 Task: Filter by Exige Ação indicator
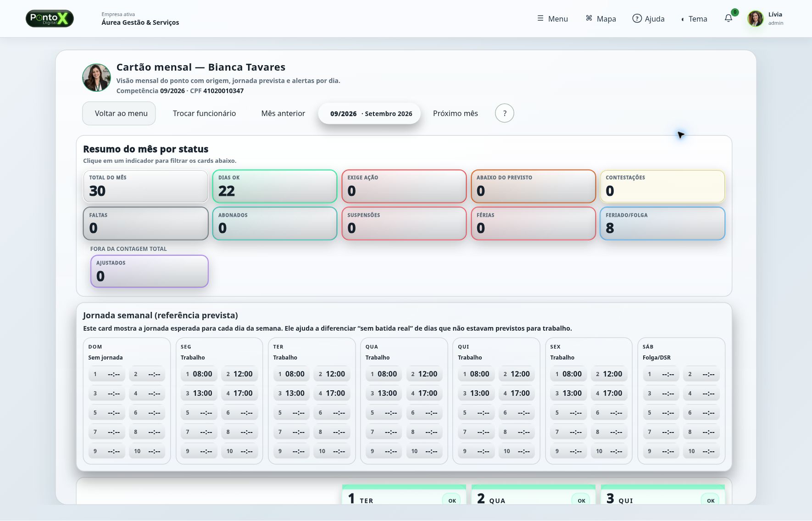coord(404,186)
